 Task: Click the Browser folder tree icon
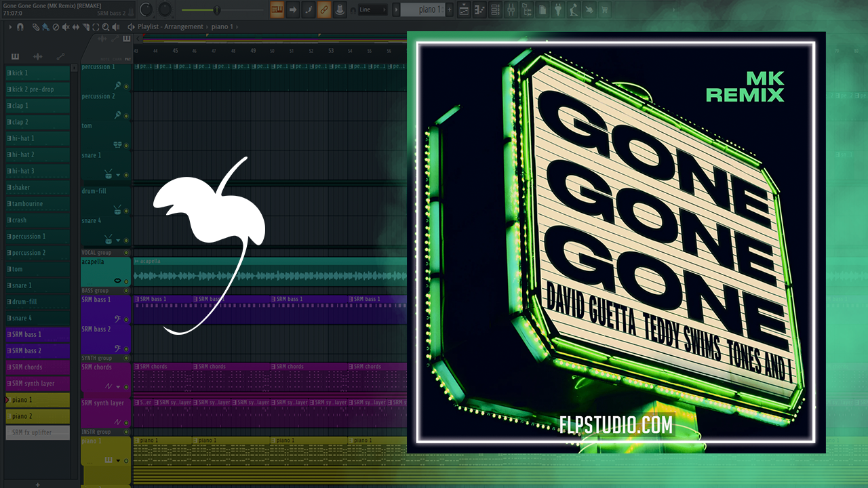tap(528, 9)
